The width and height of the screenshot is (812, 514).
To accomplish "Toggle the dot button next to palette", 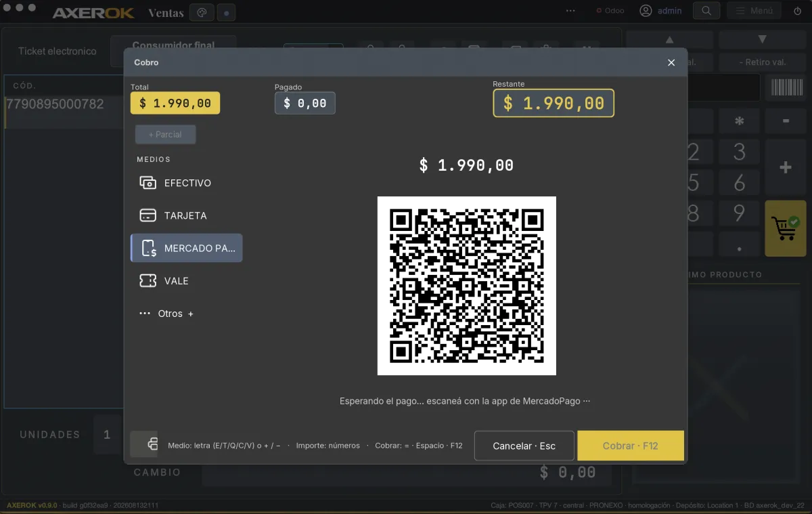I will [x=227, y=12].
